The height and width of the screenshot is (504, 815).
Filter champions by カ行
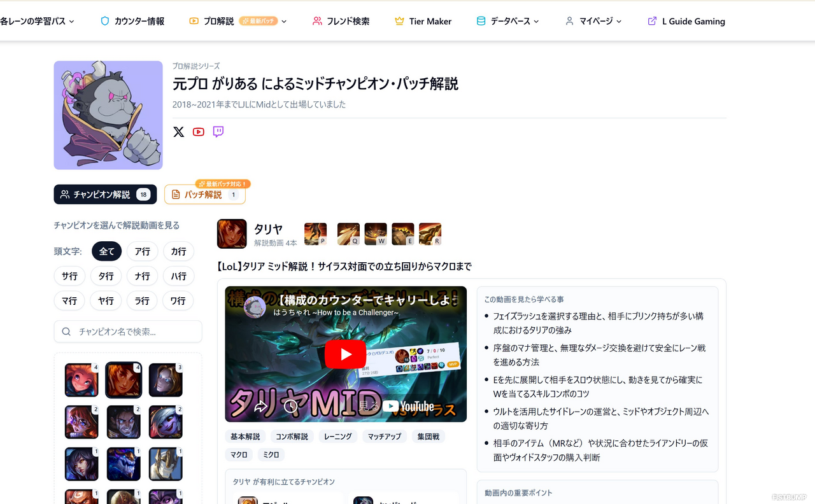pos(178,251)
